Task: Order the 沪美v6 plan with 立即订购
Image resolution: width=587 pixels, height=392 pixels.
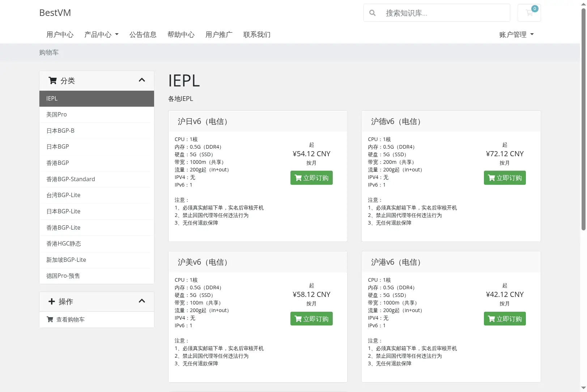Action: [311, 319]
